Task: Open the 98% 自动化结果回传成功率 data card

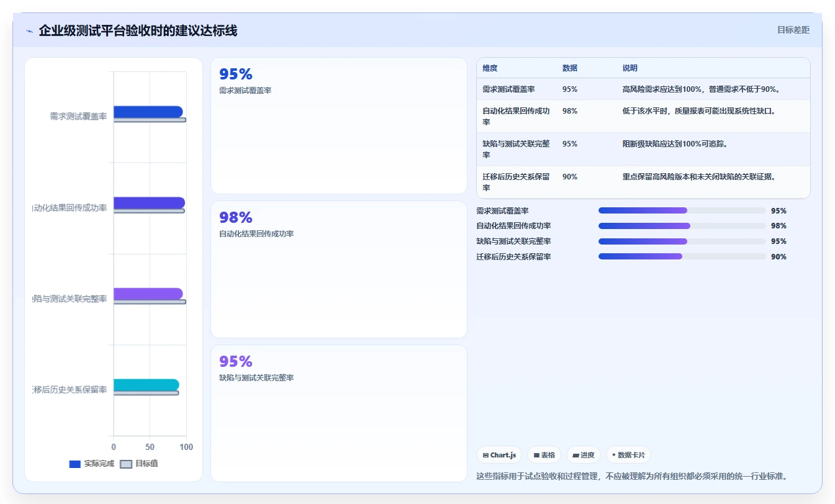Action: point(339,269)
